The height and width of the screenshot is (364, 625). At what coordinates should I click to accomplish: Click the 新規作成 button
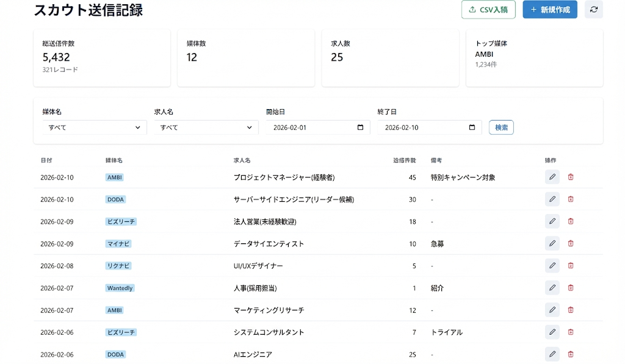pos(549,10)
